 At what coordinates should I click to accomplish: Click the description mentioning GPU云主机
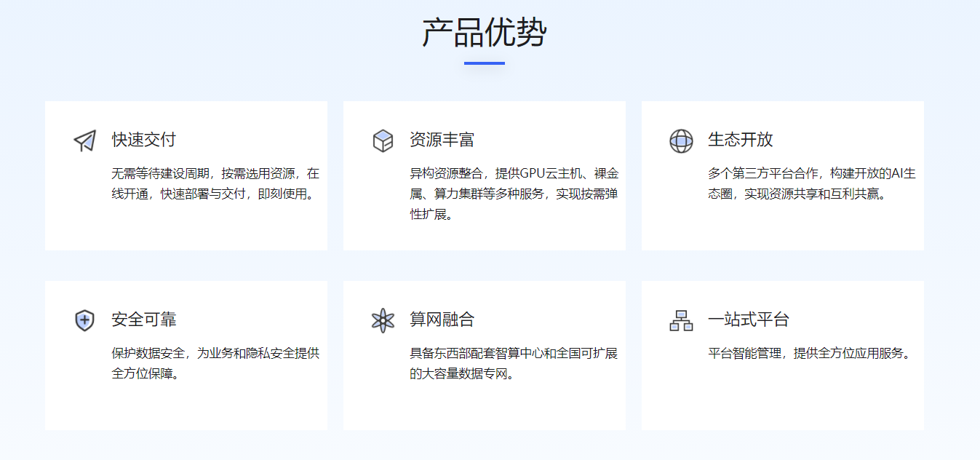(514, 194)
